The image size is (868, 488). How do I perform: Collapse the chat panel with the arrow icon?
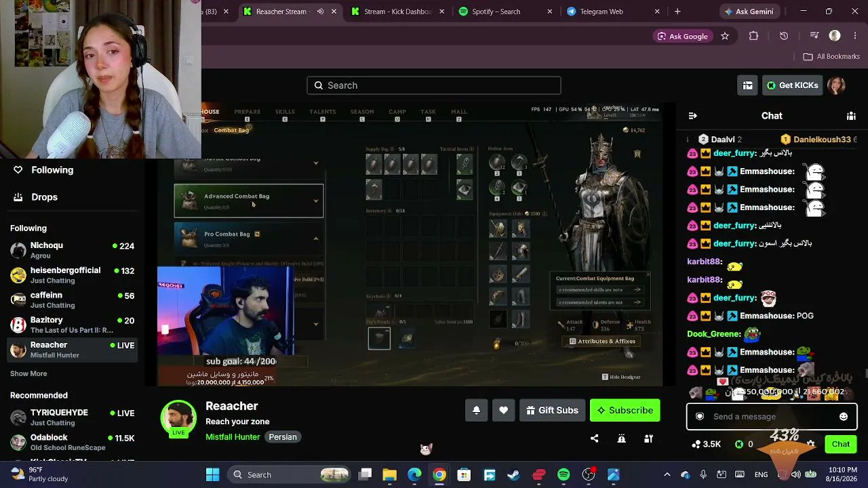coord(692,116)
